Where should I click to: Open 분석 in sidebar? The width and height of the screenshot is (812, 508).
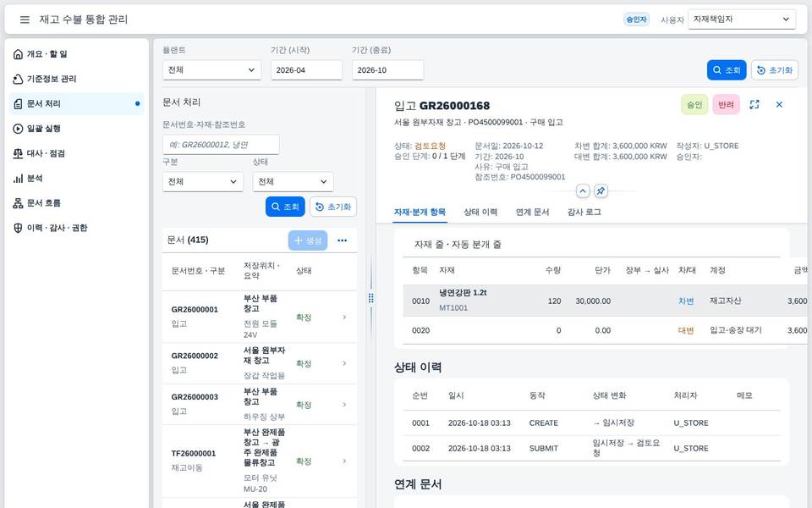tap(76, 179)
